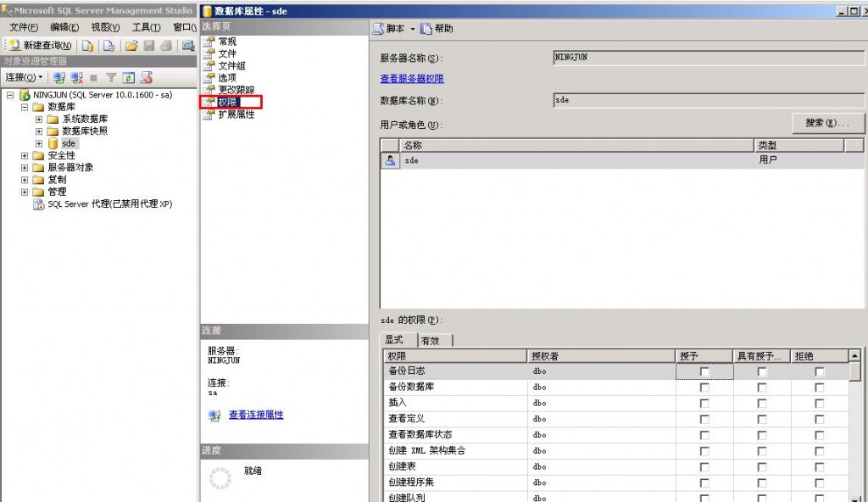Open the 脚本 dropdown arrow

pos(412,28)
